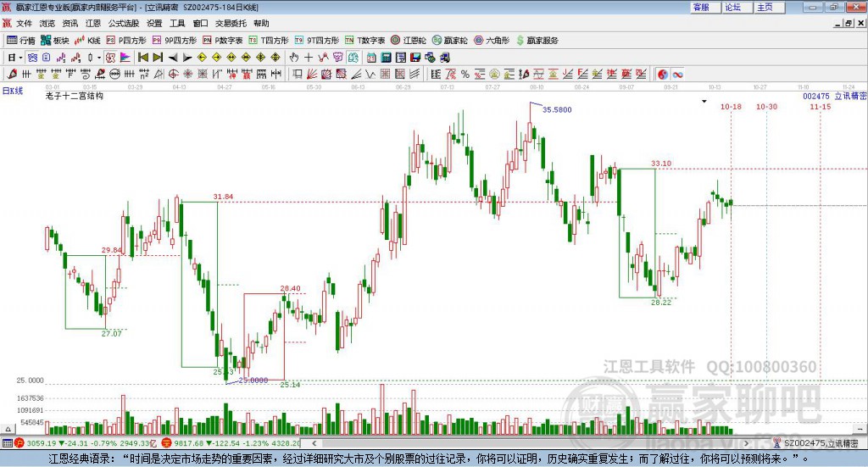Open the 浏览 menu

coord(47,23)
